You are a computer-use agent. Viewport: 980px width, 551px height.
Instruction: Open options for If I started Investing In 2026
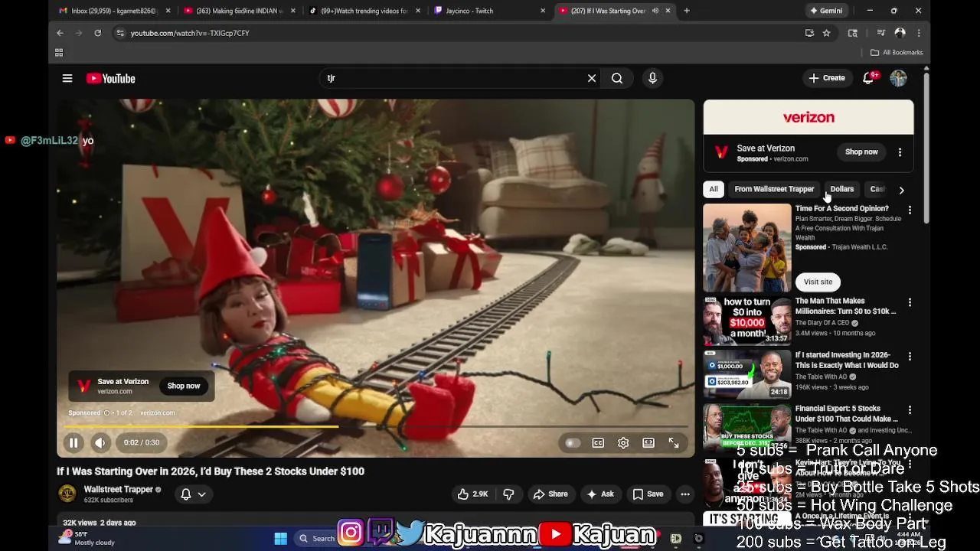[x=910, y=357]
